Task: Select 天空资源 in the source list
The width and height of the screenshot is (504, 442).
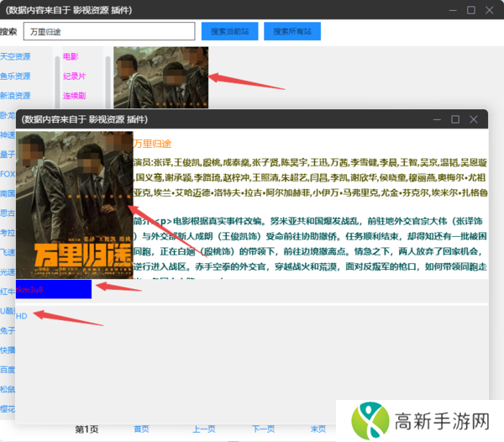Action: pyautogui.click(x=15, y=56)
